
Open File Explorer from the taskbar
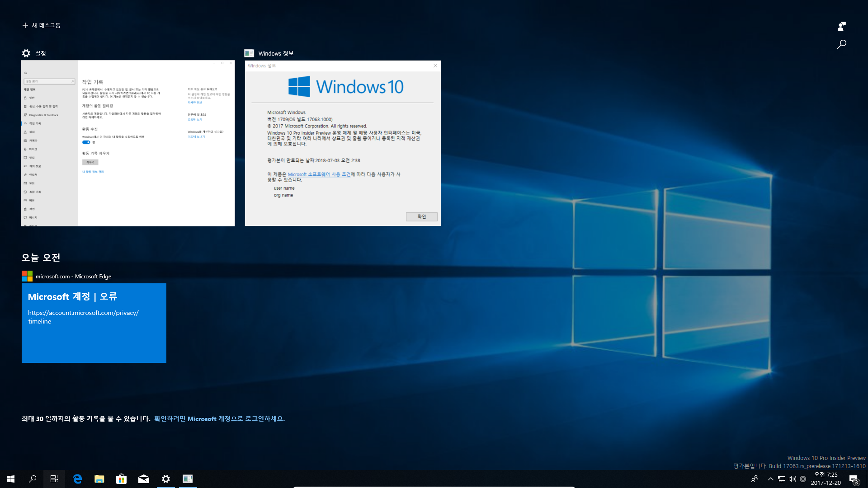[99, 479]
